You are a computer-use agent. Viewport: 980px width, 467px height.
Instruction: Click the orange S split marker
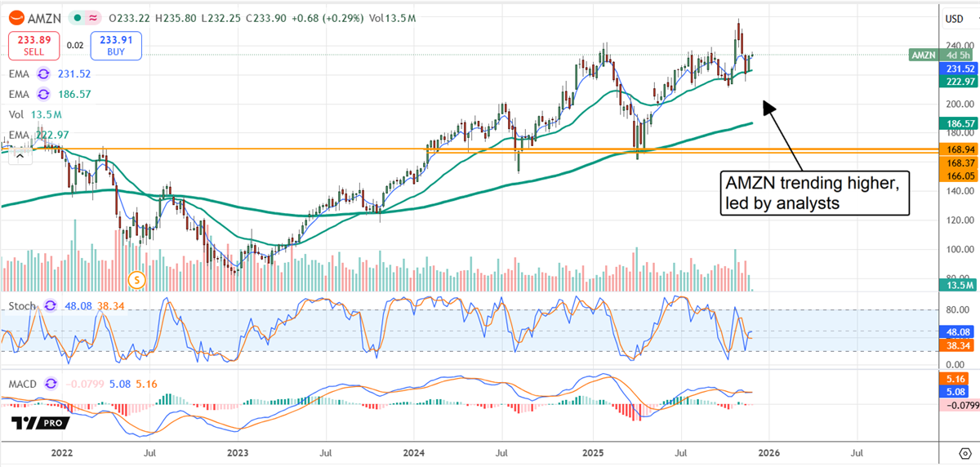(136, 280)
